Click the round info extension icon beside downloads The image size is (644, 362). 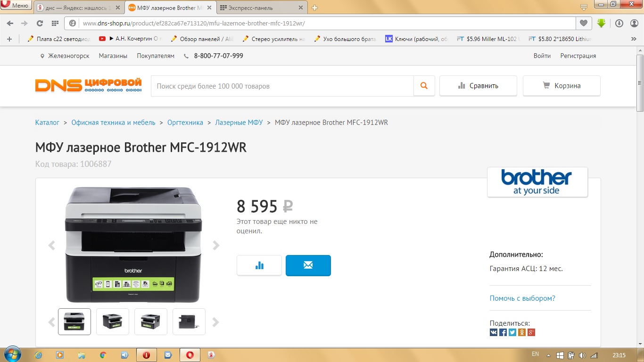(x=634, y=23)
